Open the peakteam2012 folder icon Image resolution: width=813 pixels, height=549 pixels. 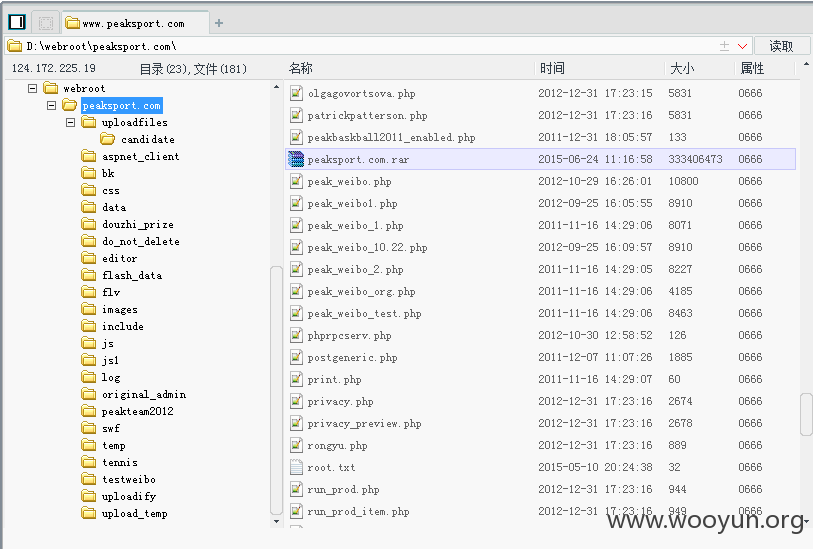click(89, 411)
